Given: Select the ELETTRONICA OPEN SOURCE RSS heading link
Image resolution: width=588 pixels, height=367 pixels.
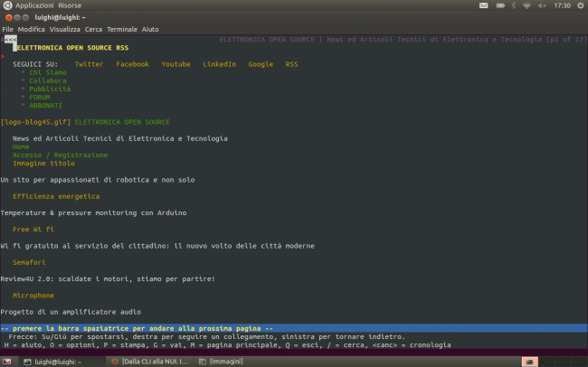Looking at the screenshot, I should (72, 48).
